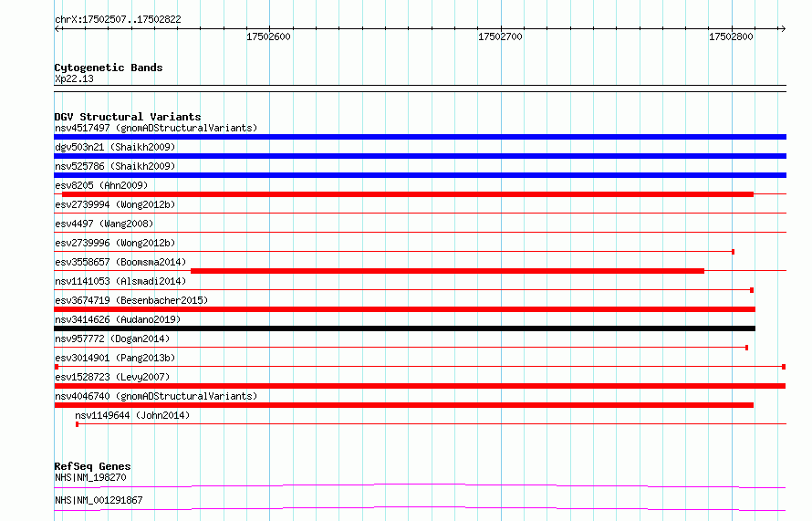Image resolution: width=812 pixels, height=521 pixels.
Task: Open nsv4046740 gnomAD variant label
Action: pos(156,396)
